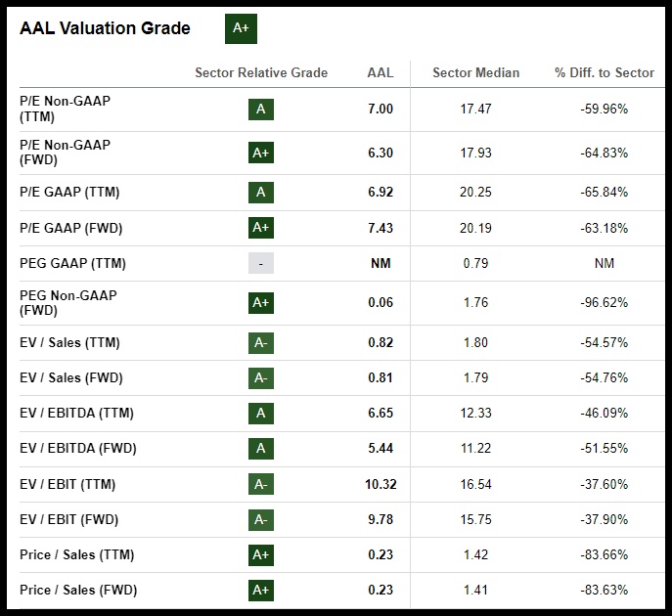The width and height of the screenshot is (672, 616).
Task: Click the A grade badge for P/E Non-GAAP (TTM)
Action: pyautogui.click(x=260, y=110)
